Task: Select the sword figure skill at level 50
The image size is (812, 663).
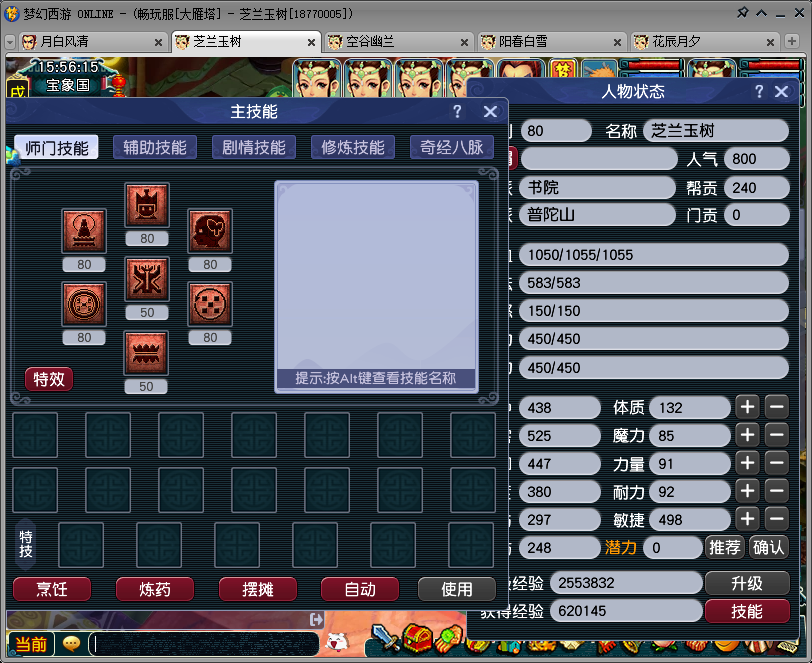Action: tap(147, 279)
